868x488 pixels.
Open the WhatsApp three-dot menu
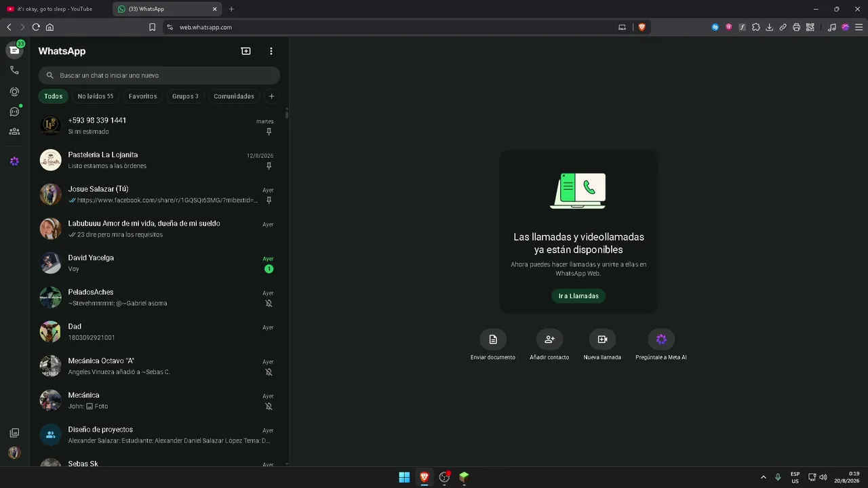(x=271, y=51)
